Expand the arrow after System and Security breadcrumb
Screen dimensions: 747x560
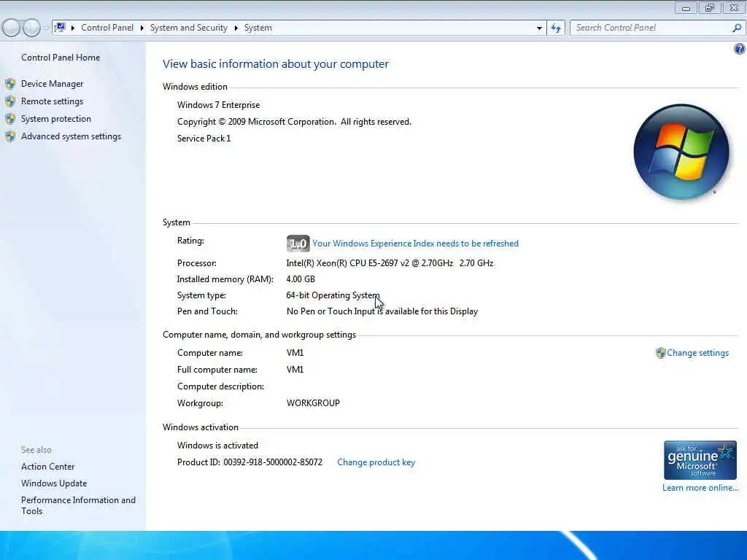point(236,28)
